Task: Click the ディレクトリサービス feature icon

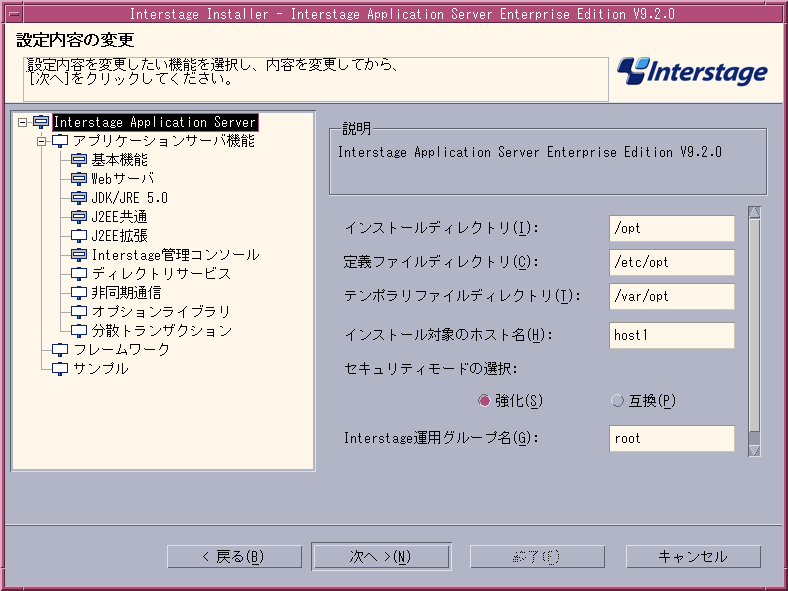Action: tap(79, 274)
